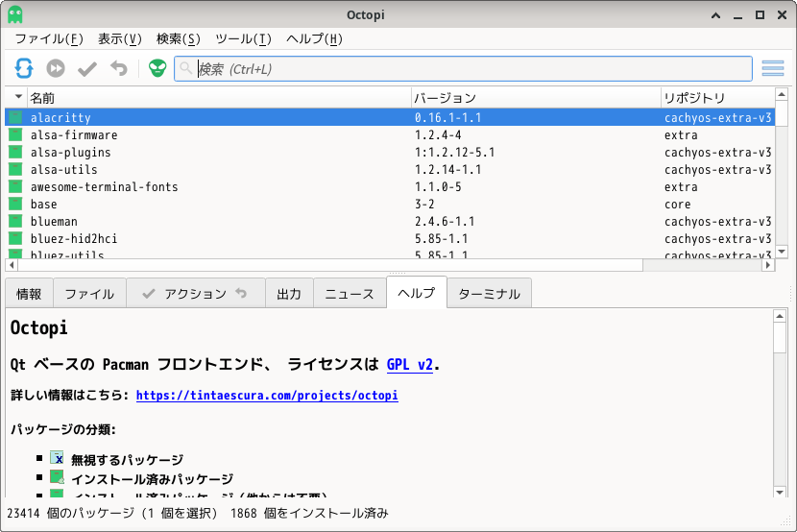
Task: Shade the window with title bar up-arrow
Action: pyautogui.click(x=715, y=15)
